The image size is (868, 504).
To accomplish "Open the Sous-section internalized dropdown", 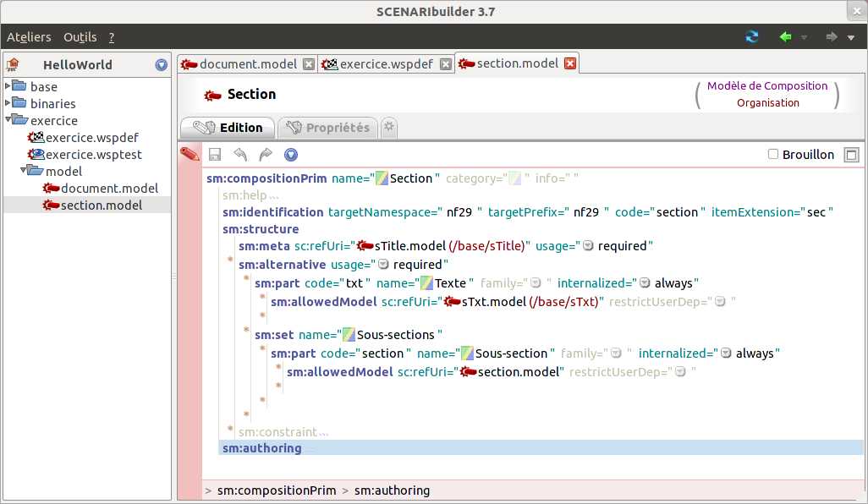I will tap(726, 353).
